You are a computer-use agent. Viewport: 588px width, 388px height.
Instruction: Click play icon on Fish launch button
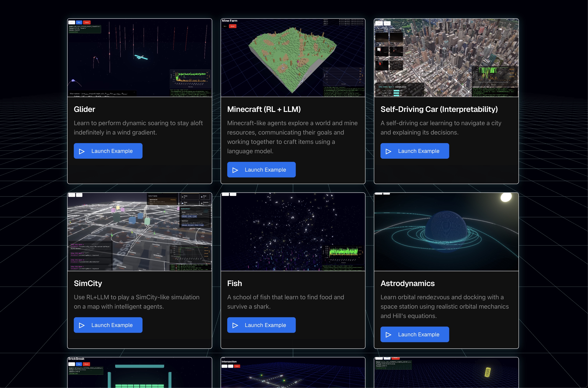235,325
